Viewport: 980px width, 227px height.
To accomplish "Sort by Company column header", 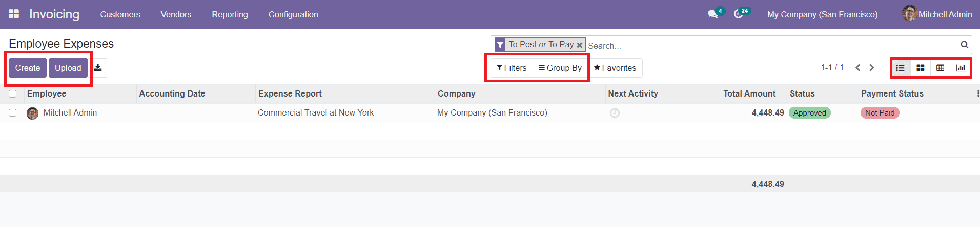I will [x=457, y=93].
